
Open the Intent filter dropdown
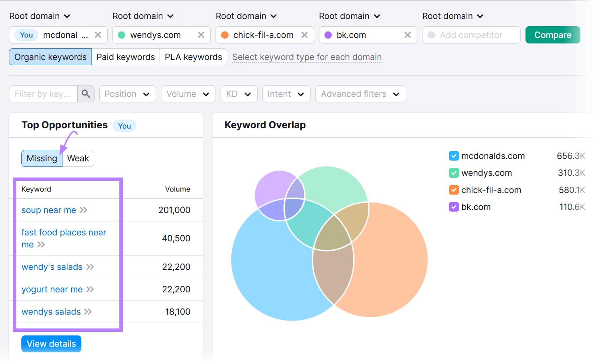tap(286, 94)
